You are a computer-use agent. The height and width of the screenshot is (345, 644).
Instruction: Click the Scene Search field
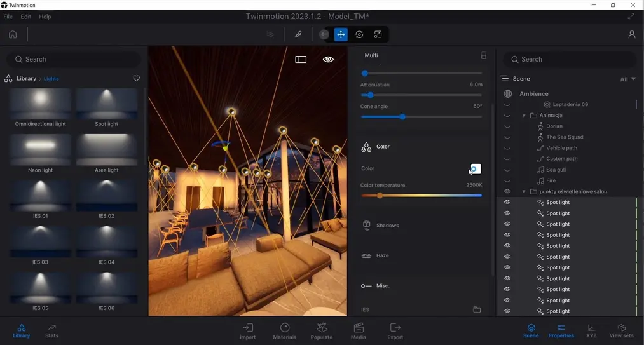570,59
